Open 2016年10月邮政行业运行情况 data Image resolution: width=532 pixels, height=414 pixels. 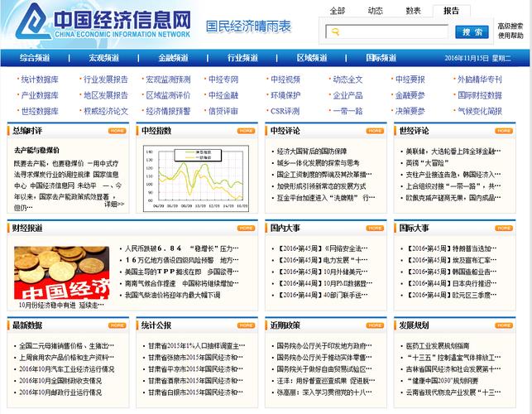pyautogui.click(x=60, y=392)
